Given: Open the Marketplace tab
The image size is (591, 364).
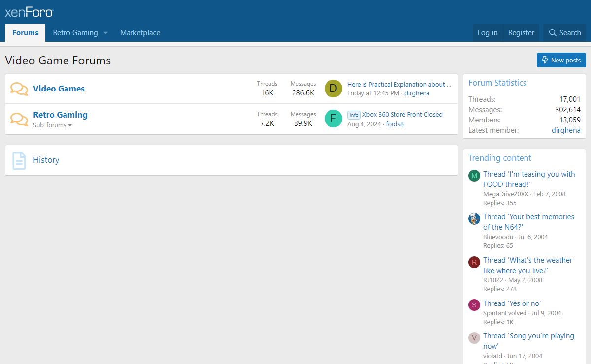Looking at the screenshot, I should point(140,33).
